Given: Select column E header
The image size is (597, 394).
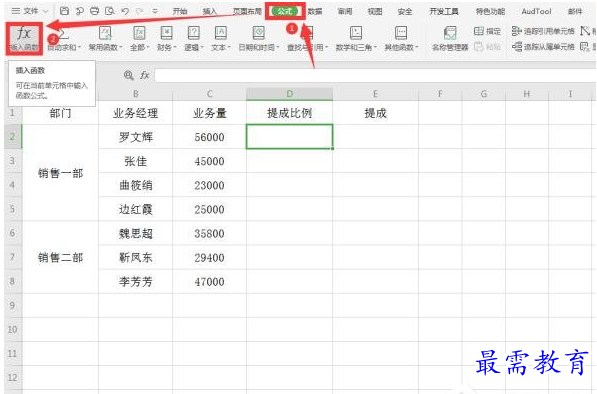Looking at the screenshot, I should pyautogui.click(x=375, y=94).
